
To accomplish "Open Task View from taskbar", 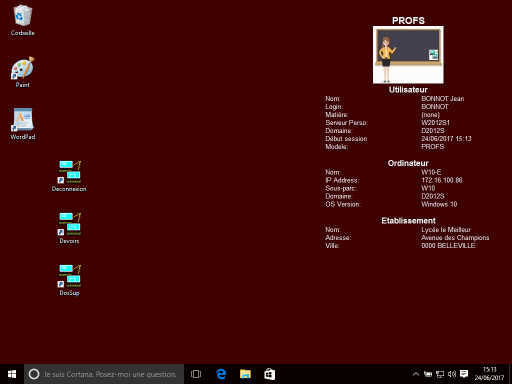I will (196, 374).
